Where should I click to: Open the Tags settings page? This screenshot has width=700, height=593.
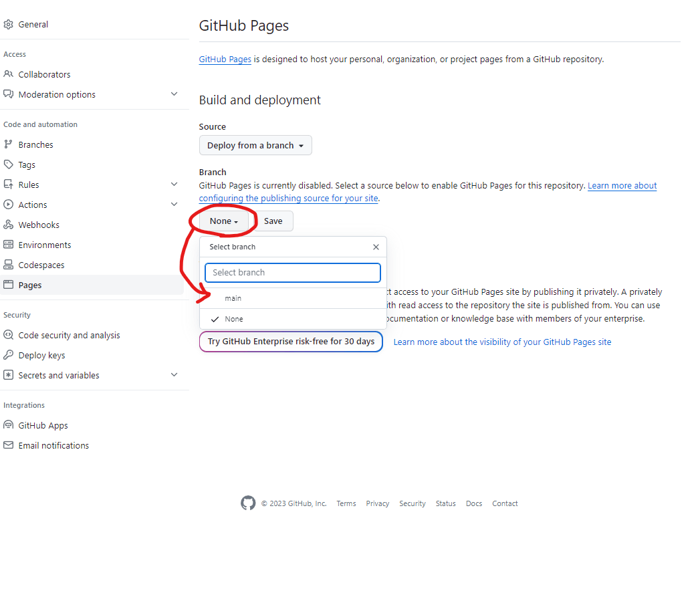[x=27, y=164]
